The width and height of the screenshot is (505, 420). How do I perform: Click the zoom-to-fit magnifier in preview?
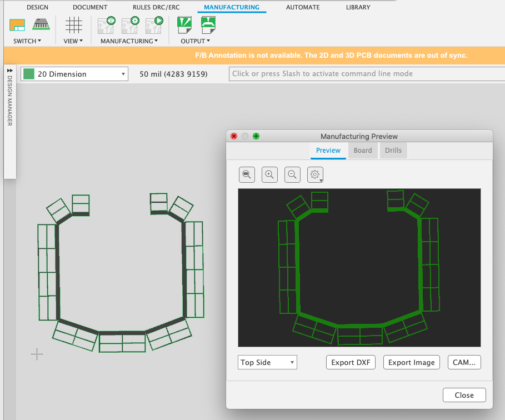tap(247, 174)
